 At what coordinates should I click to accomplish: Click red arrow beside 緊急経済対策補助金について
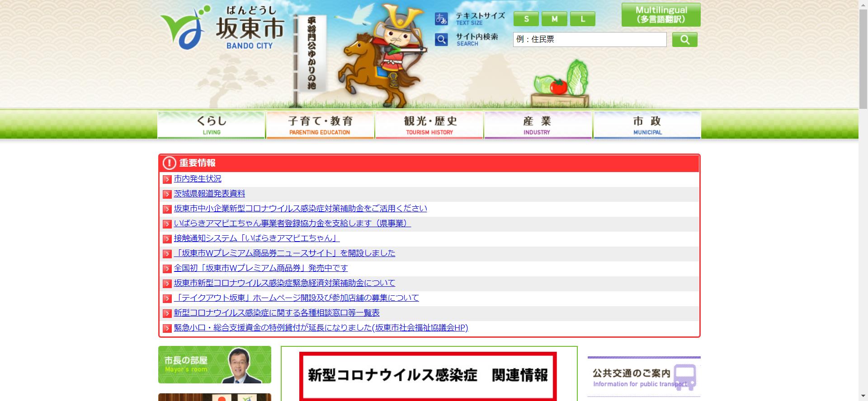[x=167, y=284]
